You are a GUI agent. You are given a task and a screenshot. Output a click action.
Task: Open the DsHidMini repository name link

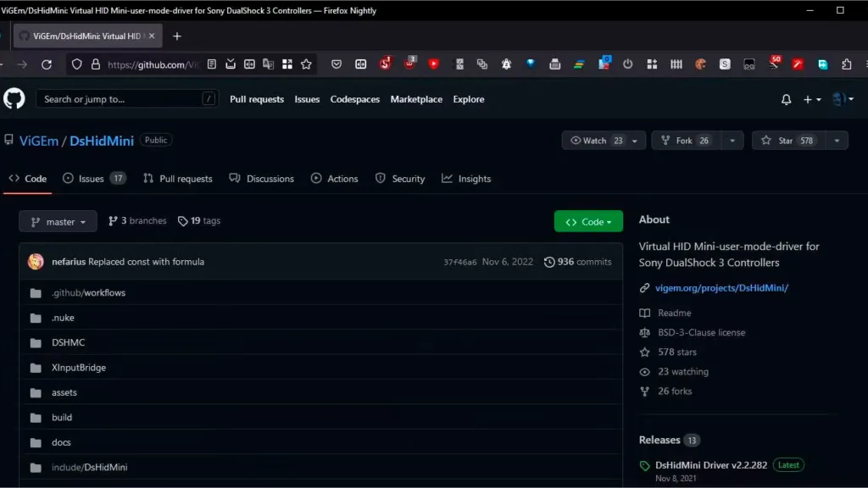pyautogui.click(x=102, y=141)
